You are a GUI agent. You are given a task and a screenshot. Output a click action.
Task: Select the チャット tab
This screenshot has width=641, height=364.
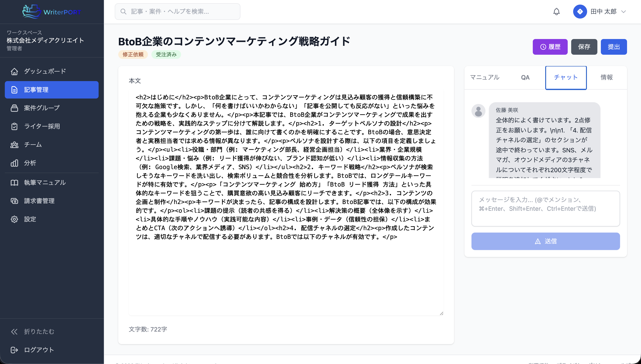tap(566, 78)
